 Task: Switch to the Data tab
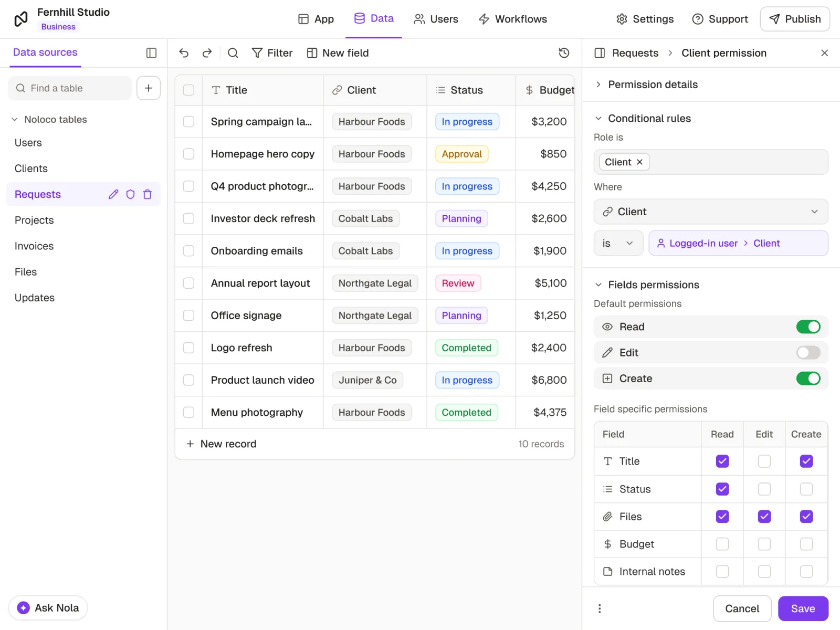[374, 18]
